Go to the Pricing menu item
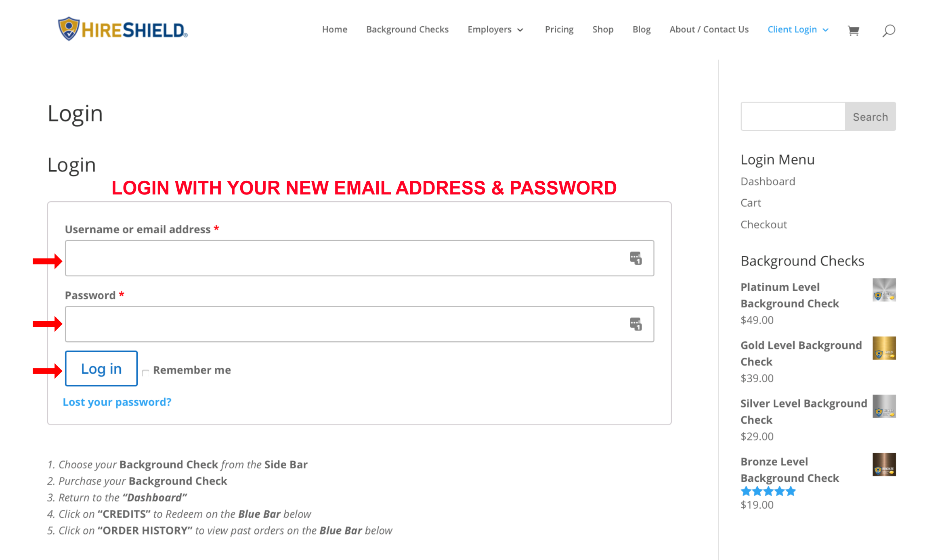Screen dimensions: 942x560 click(x=559, y=29)
